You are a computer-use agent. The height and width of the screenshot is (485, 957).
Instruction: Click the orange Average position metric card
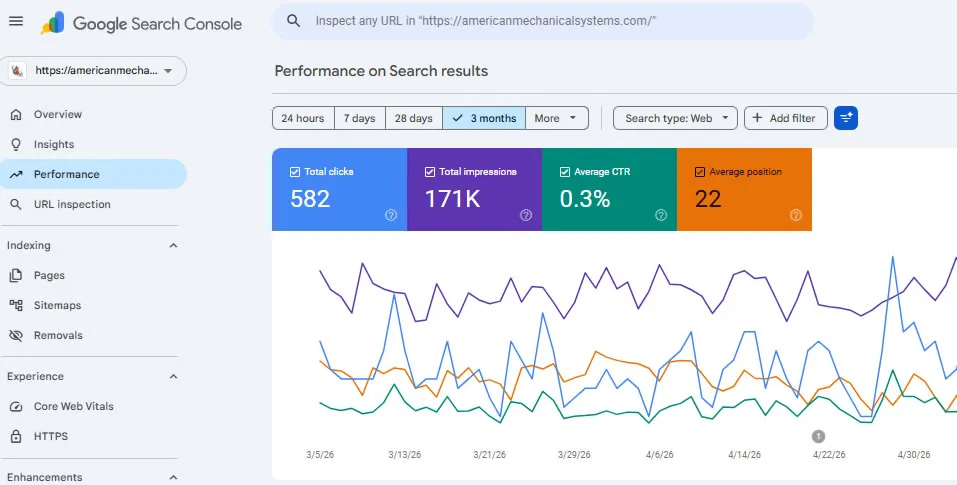(x=744, y=189)
